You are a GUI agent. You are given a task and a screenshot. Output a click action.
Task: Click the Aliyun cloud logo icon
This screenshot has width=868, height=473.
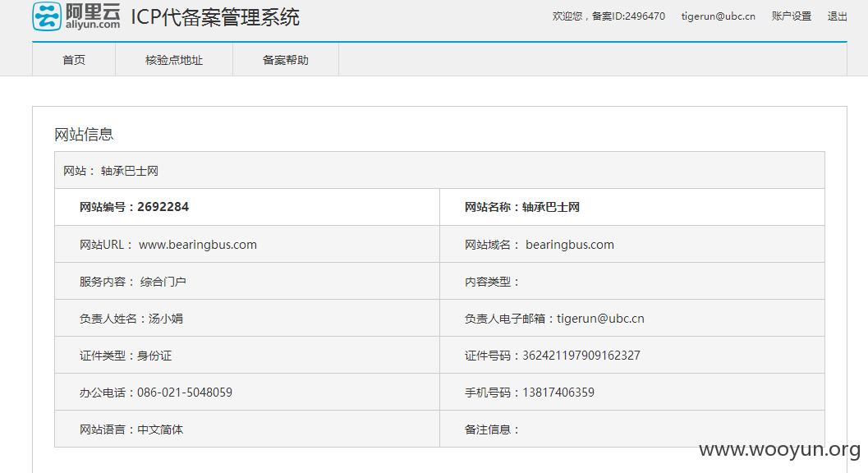(x=47, y=16)
